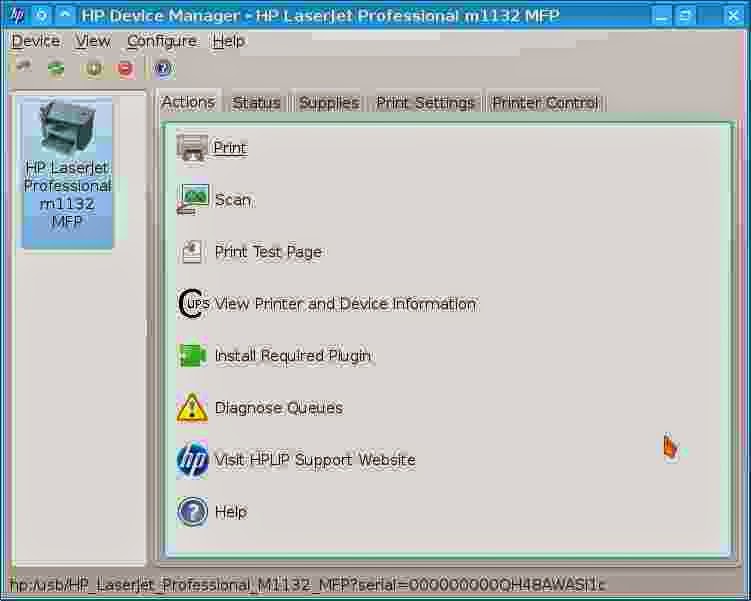Minimize the HP Device Manager window
Image resolution: width=751 pixels, height=601 pixels.
(661, 16)
